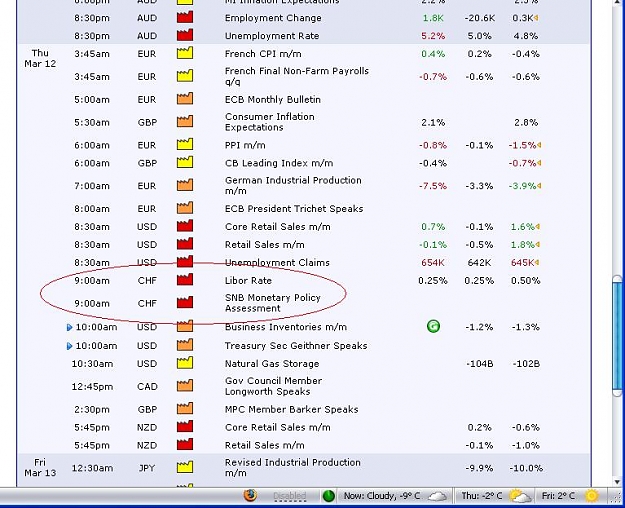Click the impact icon for ECB President Trichet Speaks

(185, 208)
